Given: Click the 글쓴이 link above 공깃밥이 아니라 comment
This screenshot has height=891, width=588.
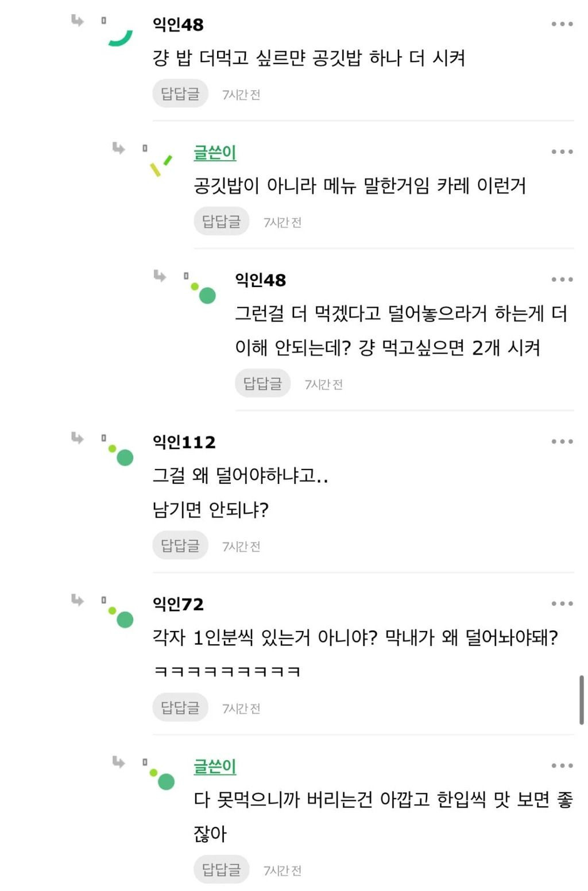Looking at the screenshot, I should click(x=215, y=153).
